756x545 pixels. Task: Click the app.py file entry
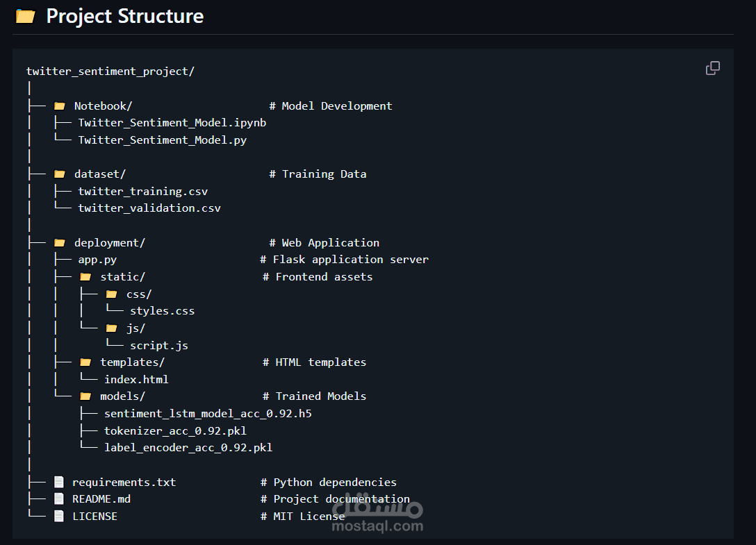[x=97, y=260]
